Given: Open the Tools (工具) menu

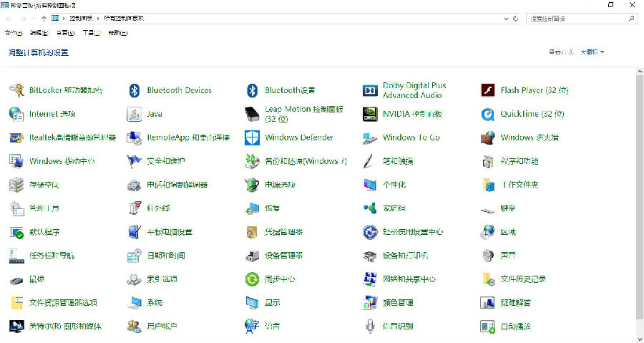Looking at the screenshot, I should (91, 32).
